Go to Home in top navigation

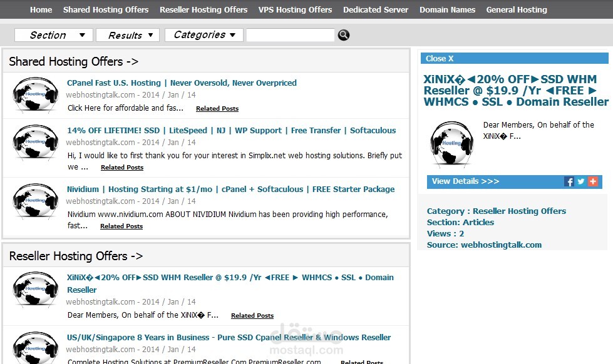[41, 10]
